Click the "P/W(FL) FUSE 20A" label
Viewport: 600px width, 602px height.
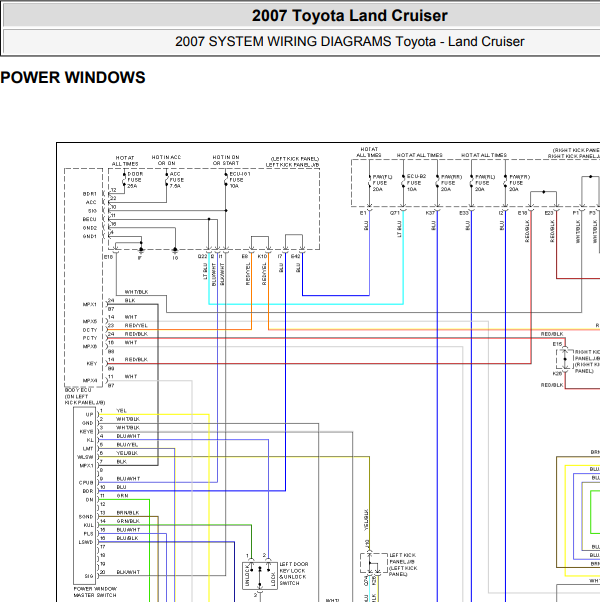click(x=382, y=183)
